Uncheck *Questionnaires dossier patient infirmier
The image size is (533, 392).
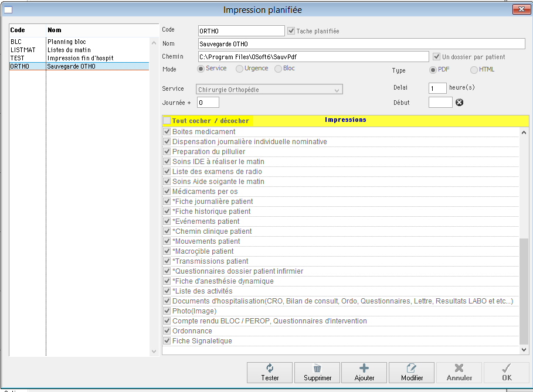[x=167, y=271]
